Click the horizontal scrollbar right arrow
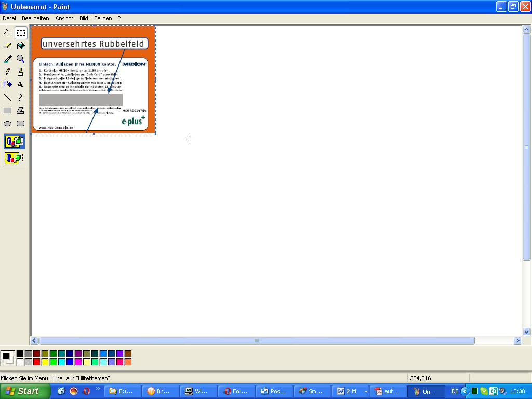 point(517,341)
